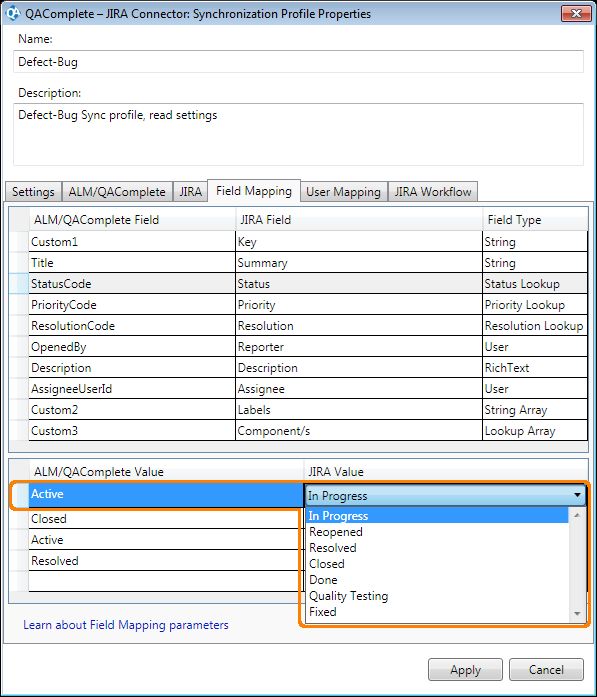Click the JIRA Field column header
597x697 pixels.
coord(359,220)
